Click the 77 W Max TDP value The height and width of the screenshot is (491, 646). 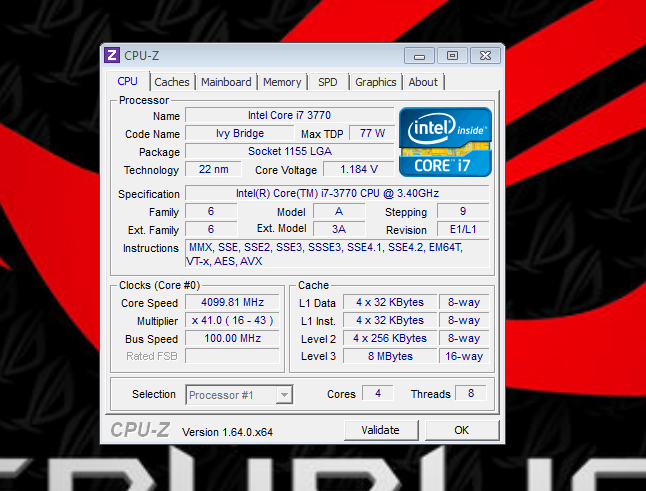[x=372, y=133]
